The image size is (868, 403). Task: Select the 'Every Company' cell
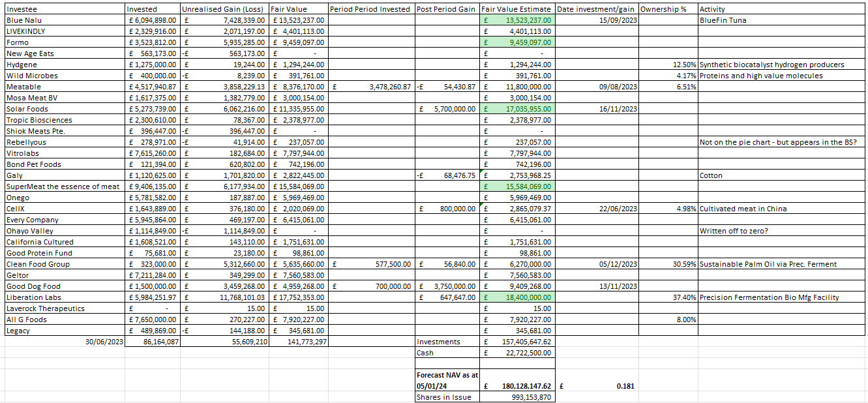[x=65, y=220]
